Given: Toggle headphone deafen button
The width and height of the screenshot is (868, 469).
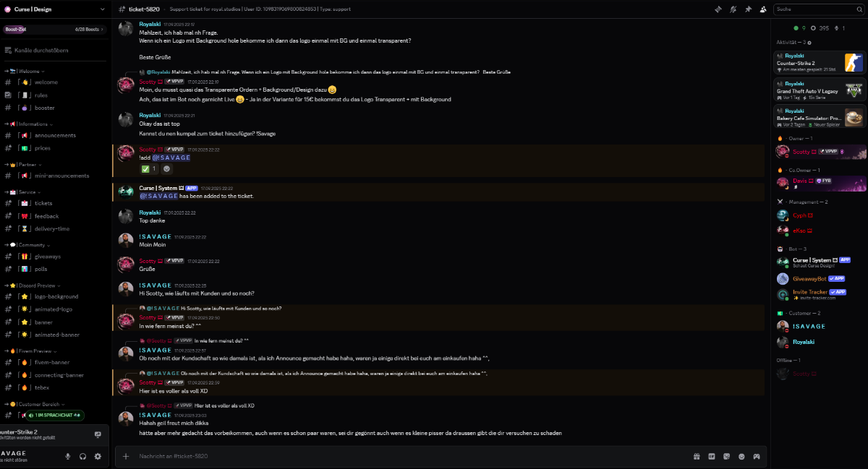Looking at the screenshot, I should (x=83, y=456).
